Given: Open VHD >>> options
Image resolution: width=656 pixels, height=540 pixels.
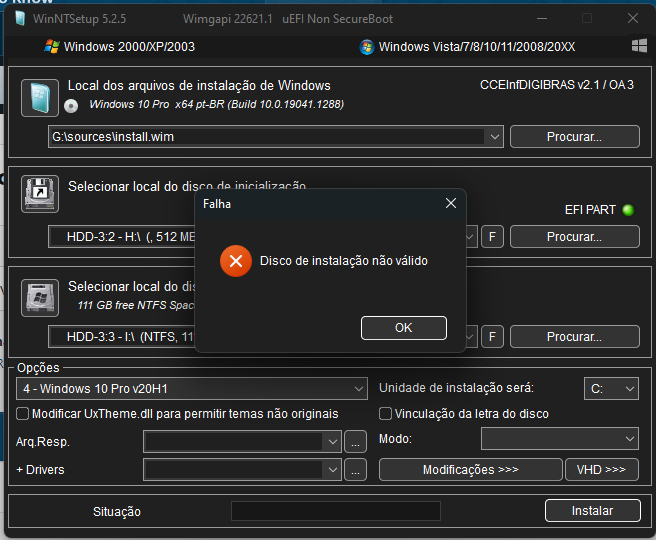Looking at the screenshot, I should 602,470.
